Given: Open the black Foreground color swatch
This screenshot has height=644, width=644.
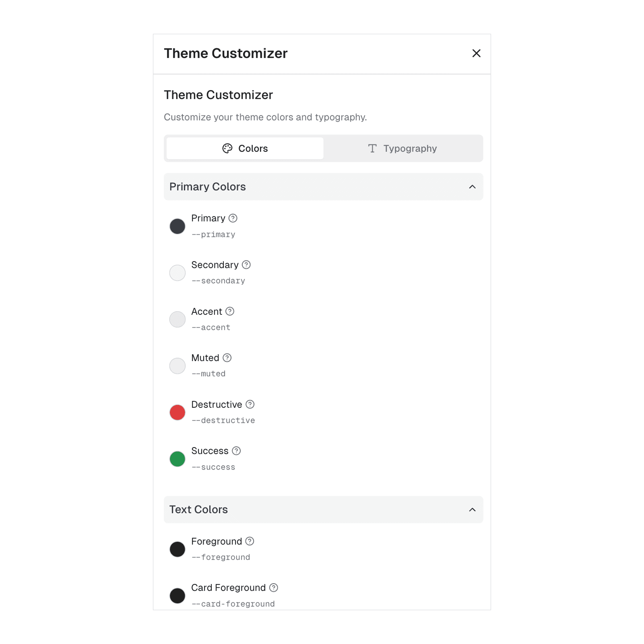Looking at the screenshot, I should coord(178,549).
